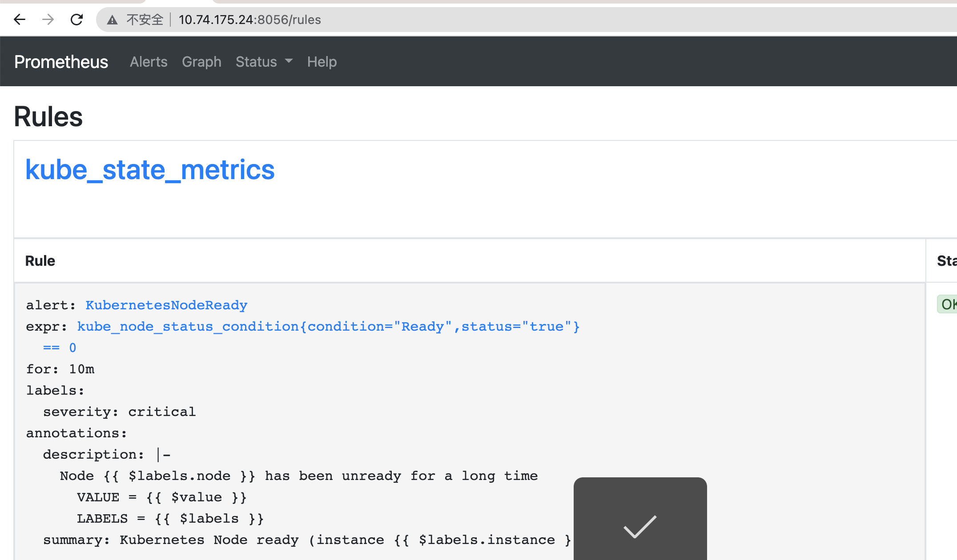Click the 不安全 security label

pyautogui.click(x=145, y=20)
